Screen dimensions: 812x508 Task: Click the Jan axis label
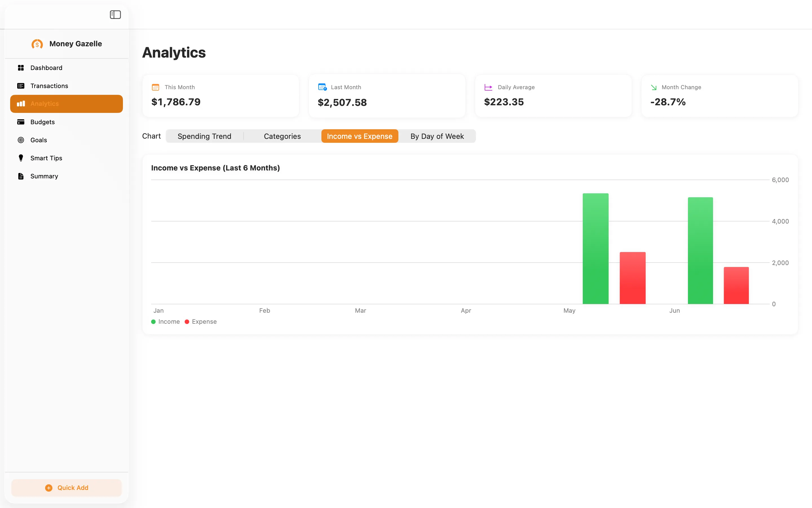coord(158,311)
